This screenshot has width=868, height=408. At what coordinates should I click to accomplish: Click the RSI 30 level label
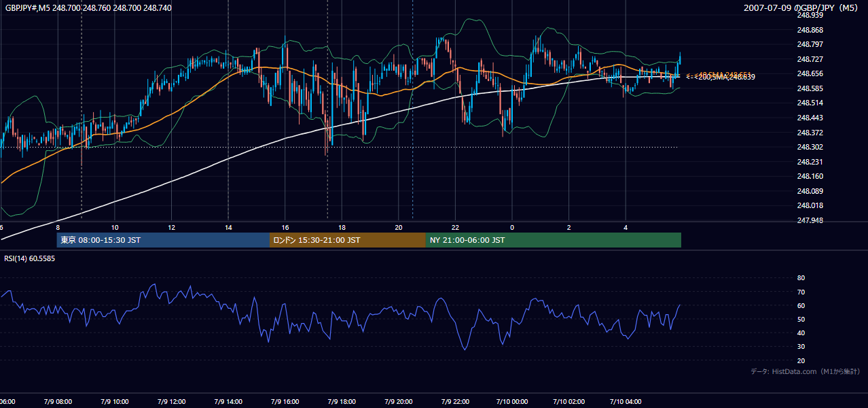tap(801, 347)
